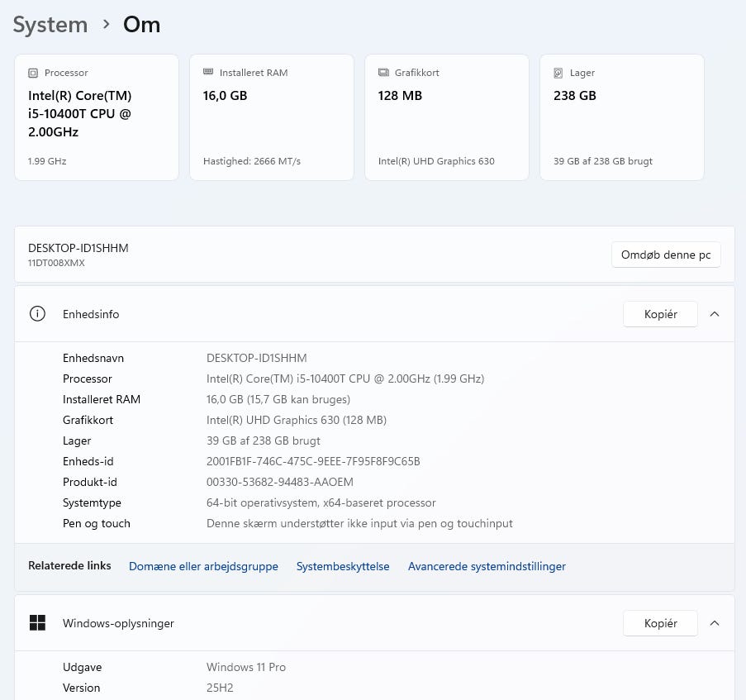Click the Enhedsnavn value DESKTOP-ID1SHHM
The image size is (746, 700).
click(x=257, y=358)
